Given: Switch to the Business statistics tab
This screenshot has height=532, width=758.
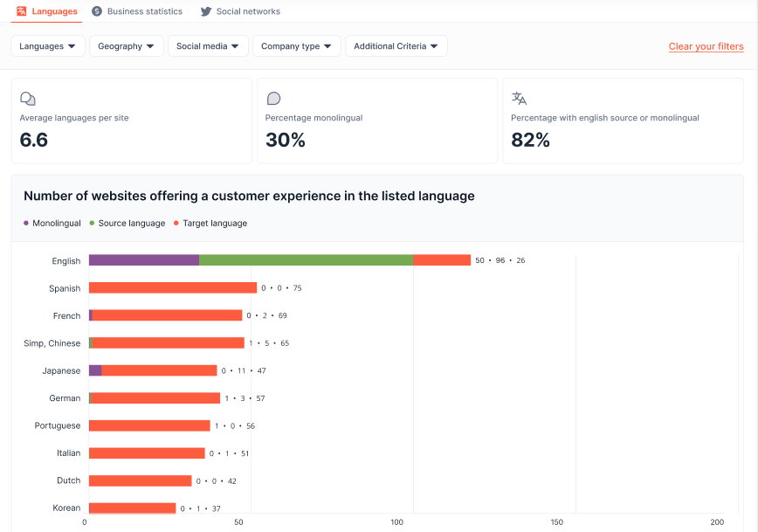Looking at the screenshot, I should point(144,11).
